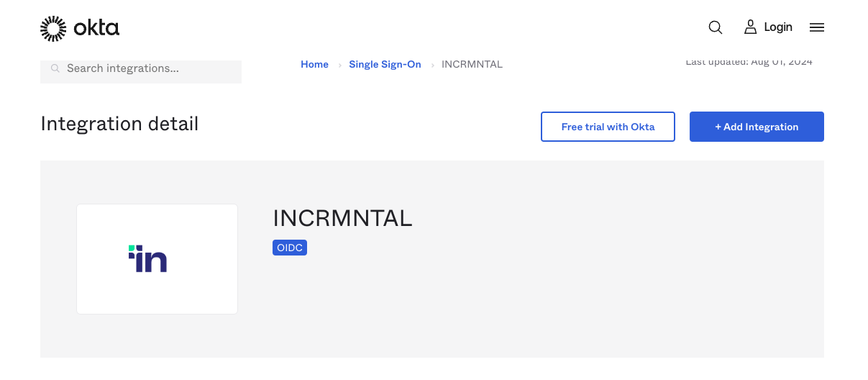Click the Login text link
This screenshot has height=380, width=868.
(778, 27)
